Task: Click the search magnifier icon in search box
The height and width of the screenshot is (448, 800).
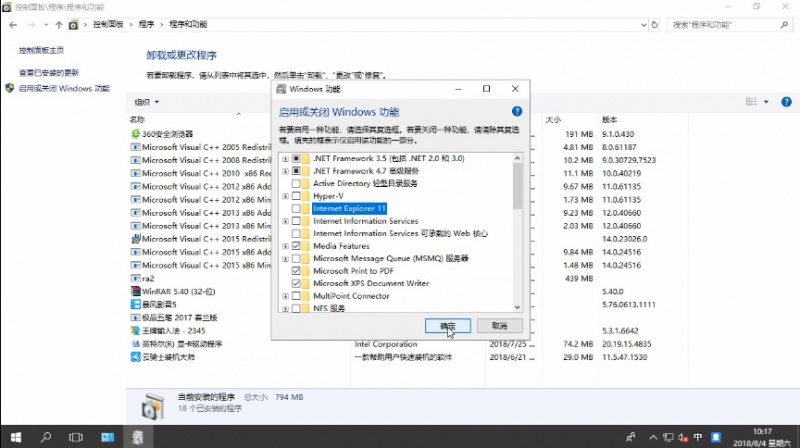Action: [784, 24]
